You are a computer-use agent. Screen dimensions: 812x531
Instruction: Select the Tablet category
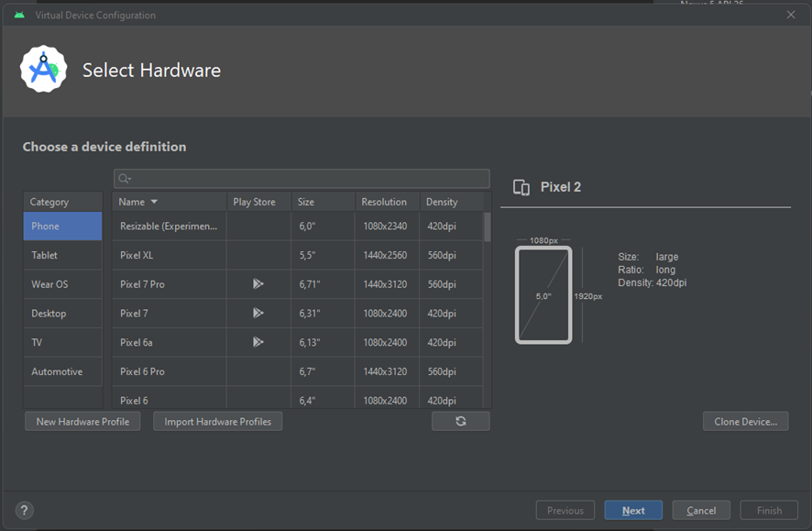62,255
